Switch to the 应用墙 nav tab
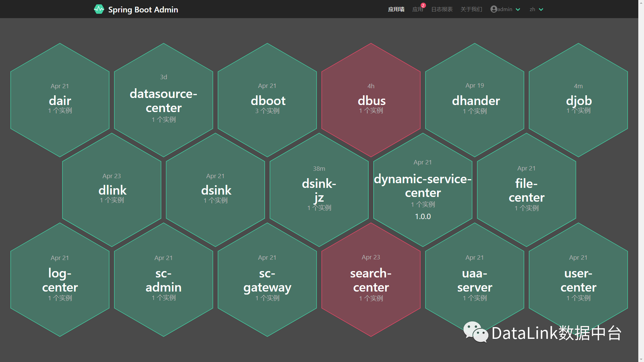The image size is (644, 362). pos(396,9)
